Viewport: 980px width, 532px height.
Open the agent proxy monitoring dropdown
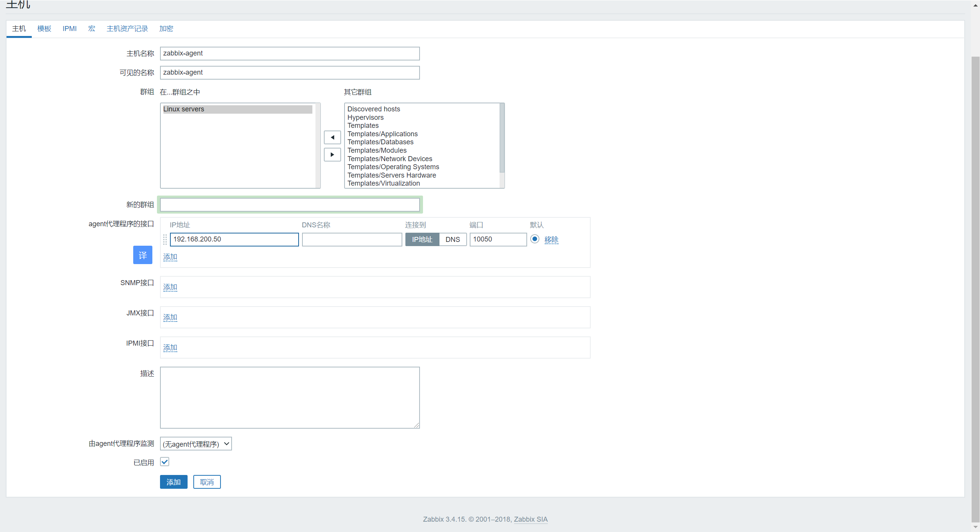tap(196, 444)
